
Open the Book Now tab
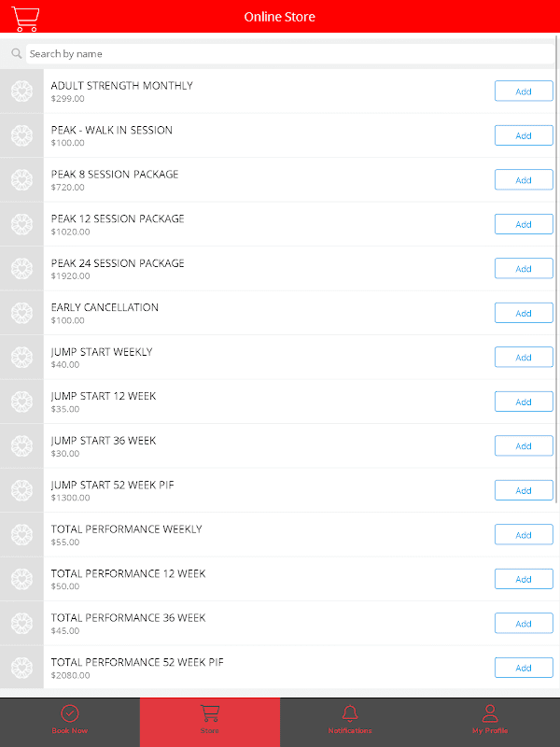pyautogui.click(x=69, y=721)
